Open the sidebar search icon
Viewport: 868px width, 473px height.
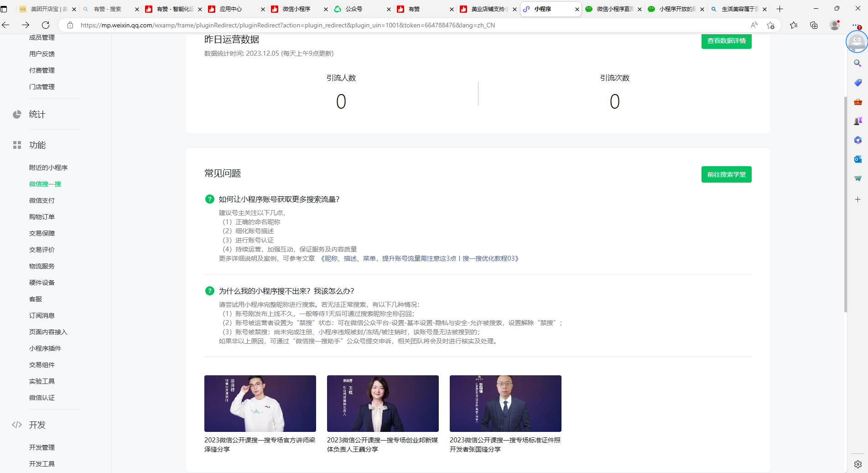coord(858,63)
